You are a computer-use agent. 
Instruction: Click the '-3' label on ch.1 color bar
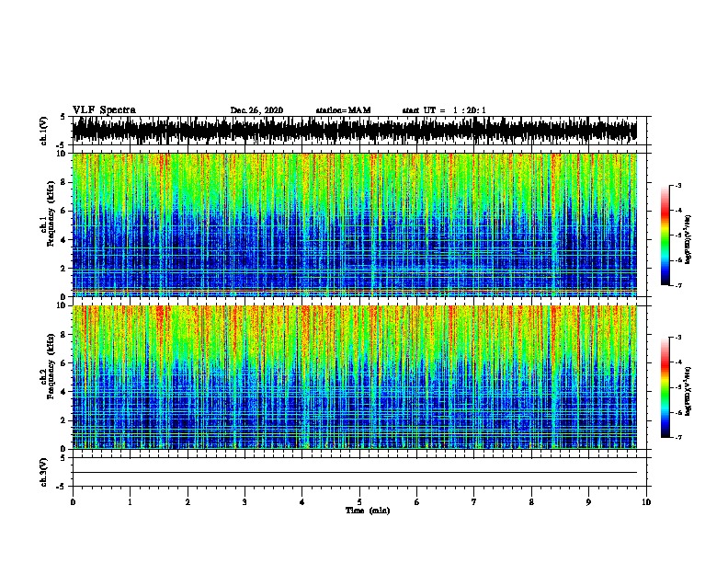[x=677, y=186]
